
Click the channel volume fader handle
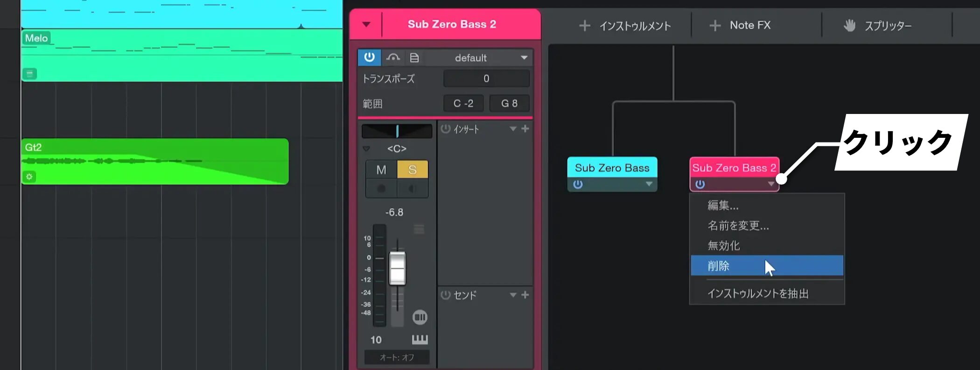pos(397,268)
